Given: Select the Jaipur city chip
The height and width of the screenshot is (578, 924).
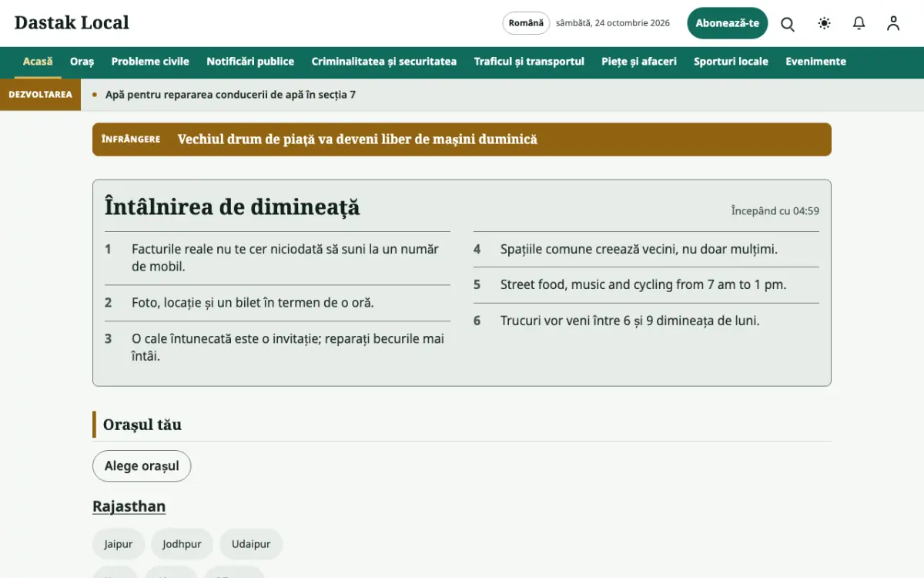Looking at the screenshot, I should click(119, 544).
